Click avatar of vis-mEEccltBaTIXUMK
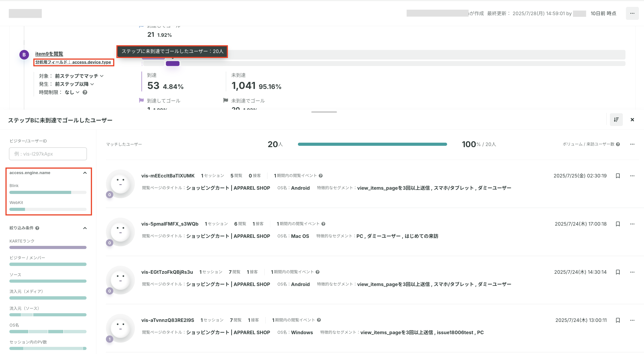This screenshot has height=354, width=644. tap(120, 184)
